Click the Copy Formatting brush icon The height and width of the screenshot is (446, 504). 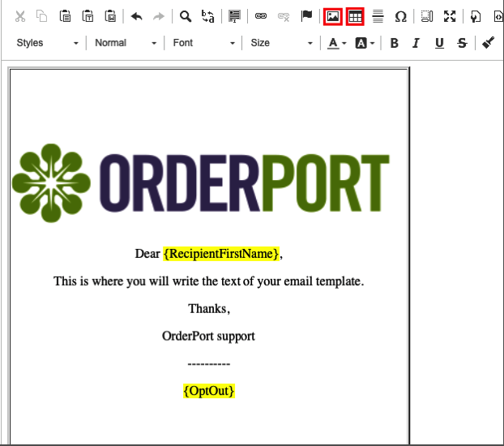pyautogui.click(x=489, y=42)
